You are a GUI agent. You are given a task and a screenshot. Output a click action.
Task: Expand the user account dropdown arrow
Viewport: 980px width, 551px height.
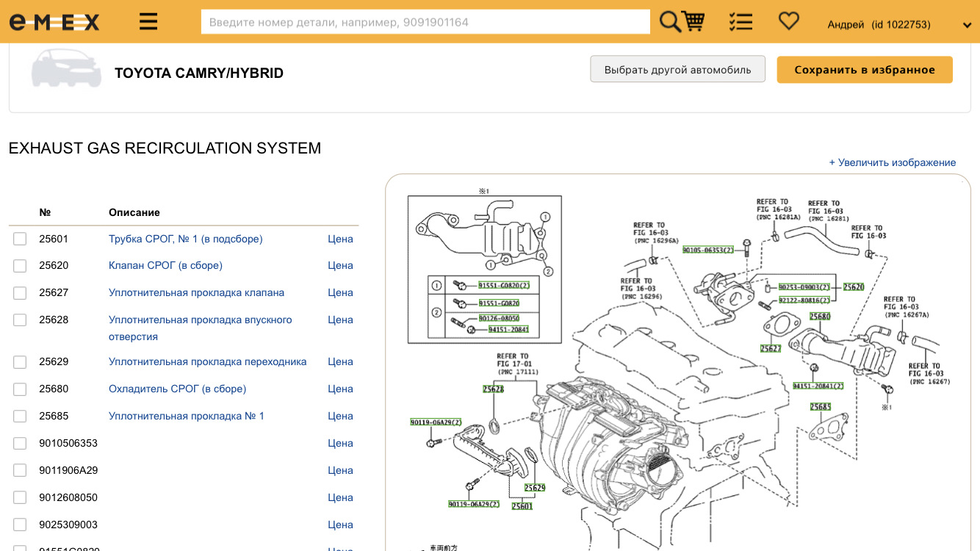coord(967,25)
